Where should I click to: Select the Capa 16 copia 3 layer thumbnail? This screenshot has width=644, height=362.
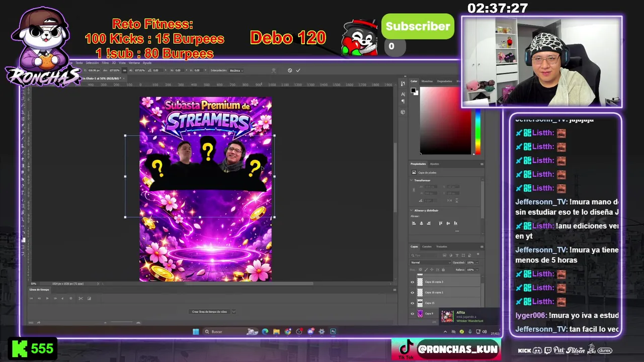click(x=420, y=282)
